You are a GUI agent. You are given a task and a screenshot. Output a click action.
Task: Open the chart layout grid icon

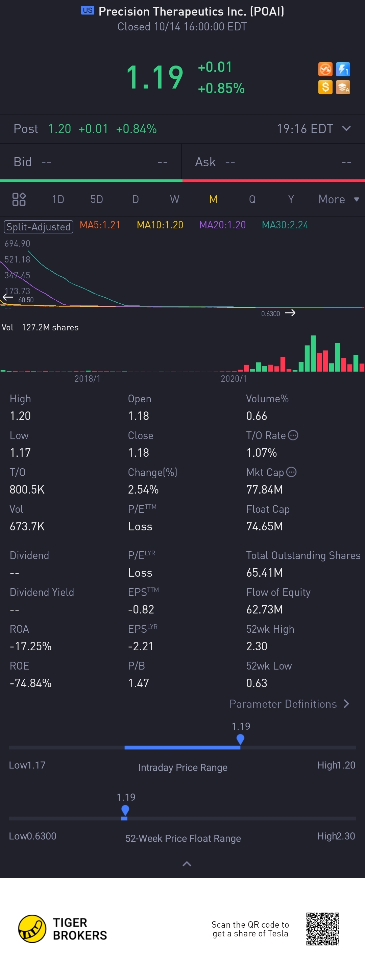pyautogui.click(x=19, y=199)
